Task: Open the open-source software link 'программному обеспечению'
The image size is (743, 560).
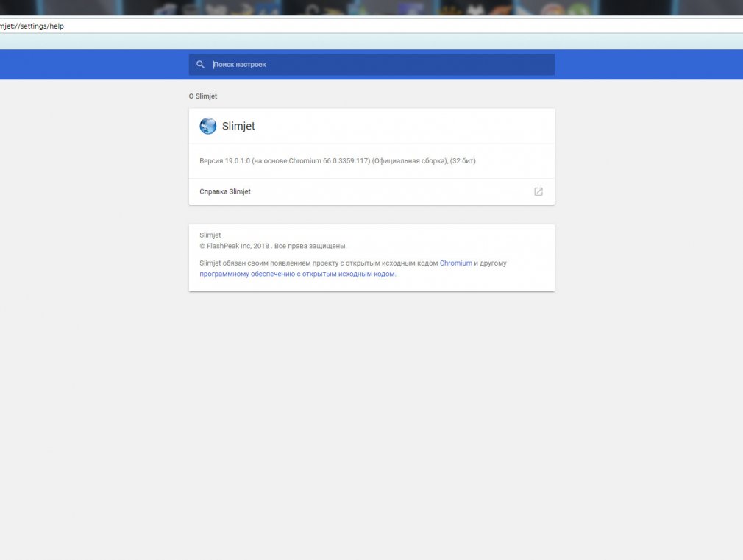Action: 297,274
